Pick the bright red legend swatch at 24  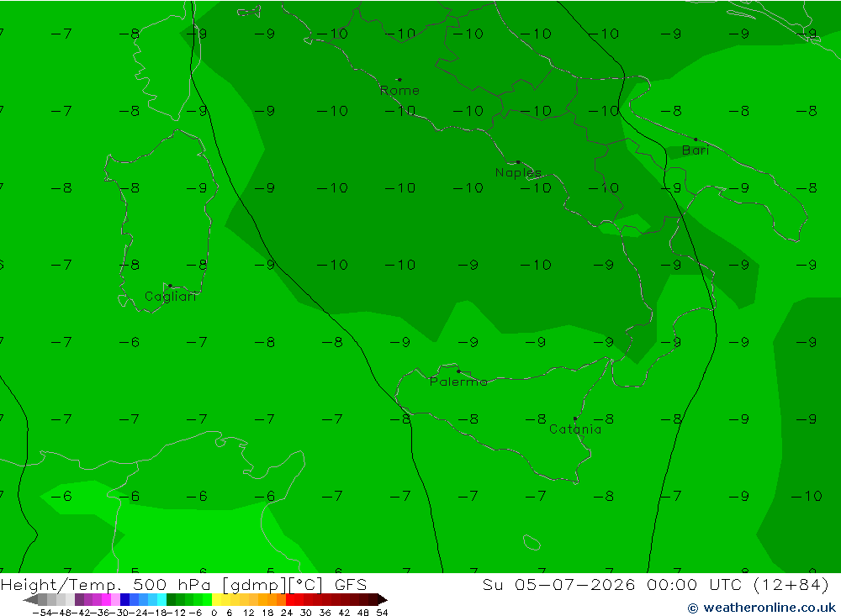tap(290, 599)
